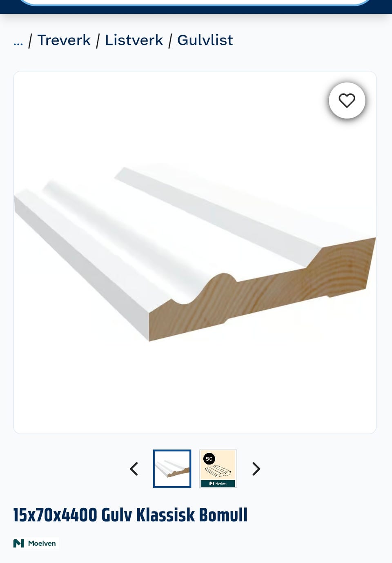The width and height of the screenshot is (392, 563).
Task: Click the Moelven brand logo mark
Action: (x=19, y=543)
